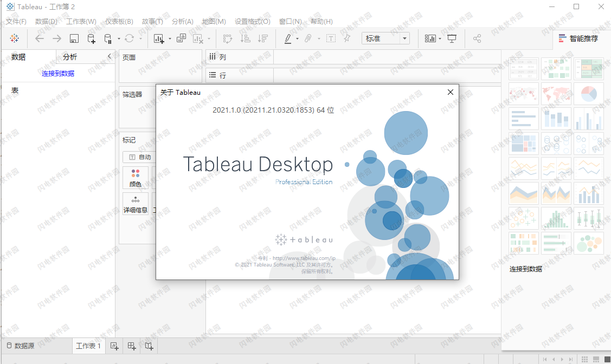Select the 工作表 1 sheet tab
This screenshot has width=611, height=364.
pos(88,346)
